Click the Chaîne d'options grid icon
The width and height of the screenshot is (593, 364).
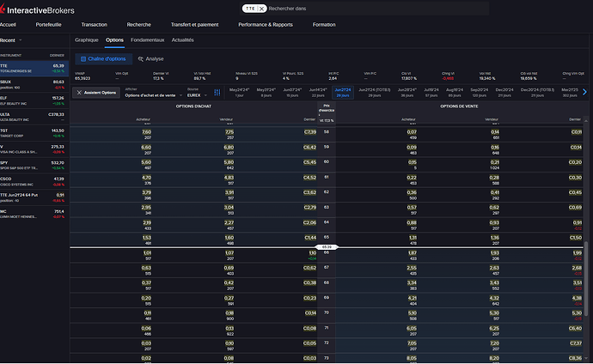coord(83,58)
